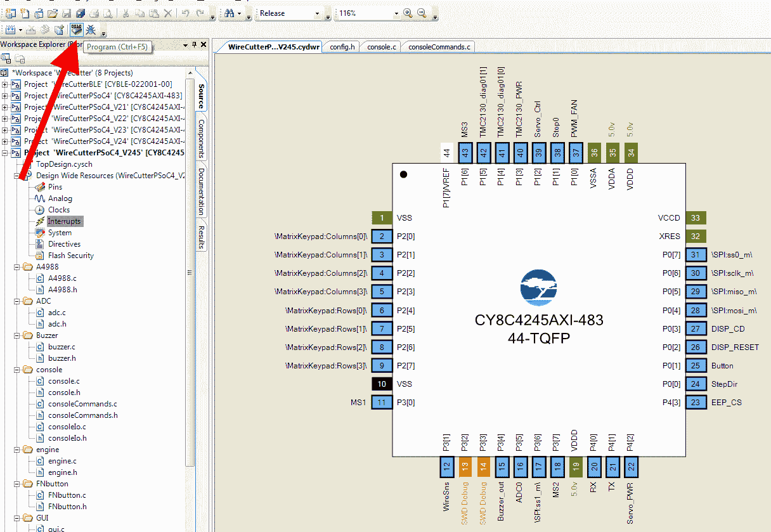Switch to the consoleCommands.c tab
The image size is (771, 532).
[439, 47]
